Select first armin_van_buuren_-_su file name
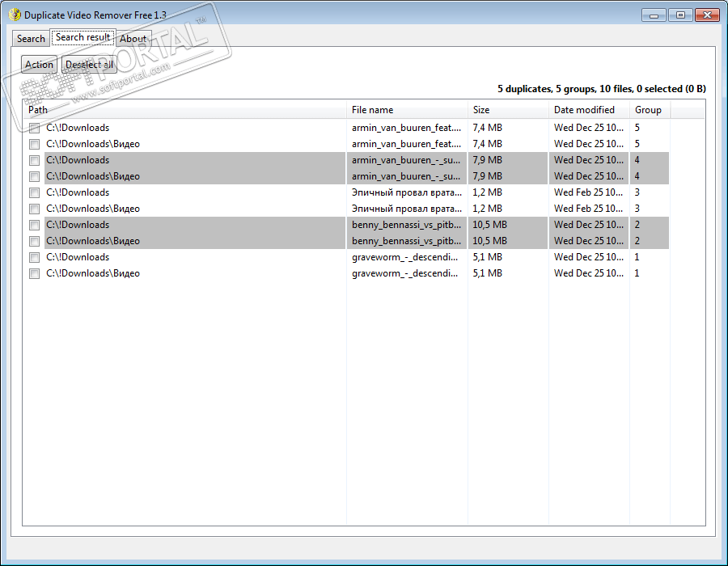This screenshot has height=566, width=728. click(x=406, y=160)
